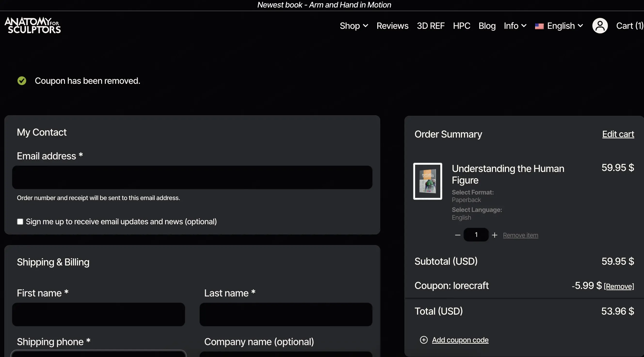
Task: Open the Blog page
Action: pos(487,26)
